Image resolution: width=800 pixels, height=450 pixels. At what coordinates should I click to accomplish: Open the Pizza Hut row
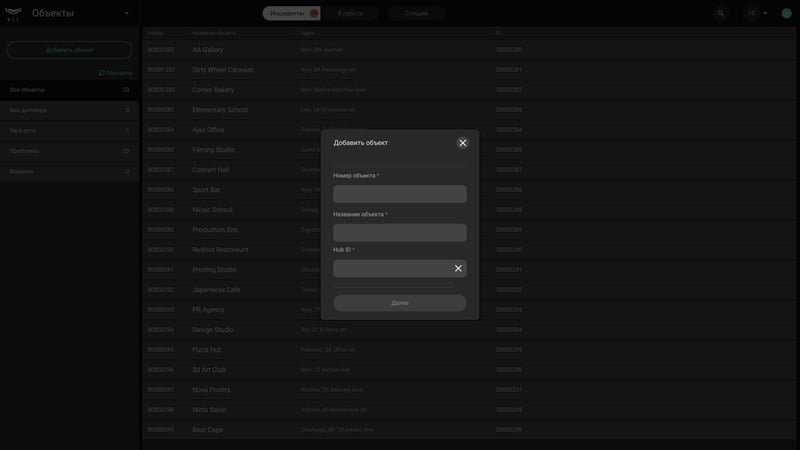coord(468,350)
